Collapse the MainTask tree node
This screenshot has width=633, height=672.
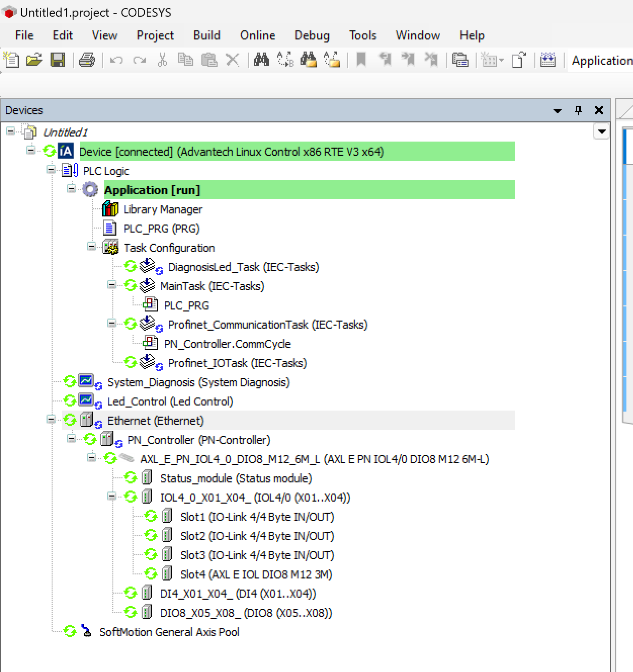click(x=112, y=285)
